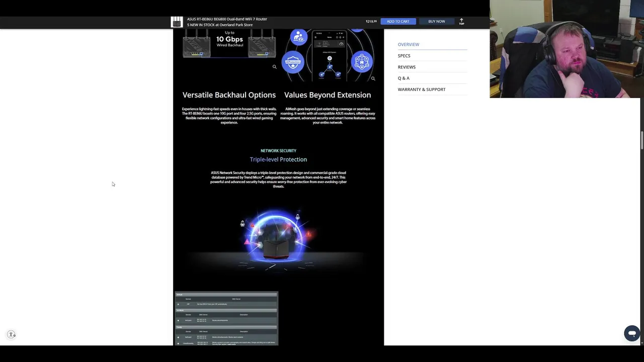The height and width of the screenshot is (362, 644).
Task: Select the OVERVIEW section link
Action: click(x=409, y=44)
